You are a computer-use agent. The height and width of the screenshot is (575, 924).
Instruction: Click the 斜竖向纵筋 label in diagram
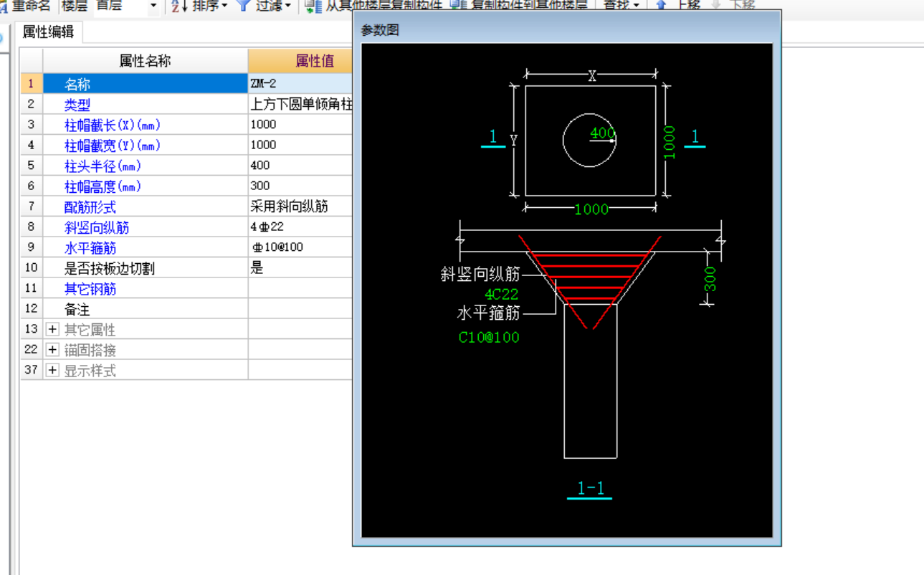click(x=480, y=274)
